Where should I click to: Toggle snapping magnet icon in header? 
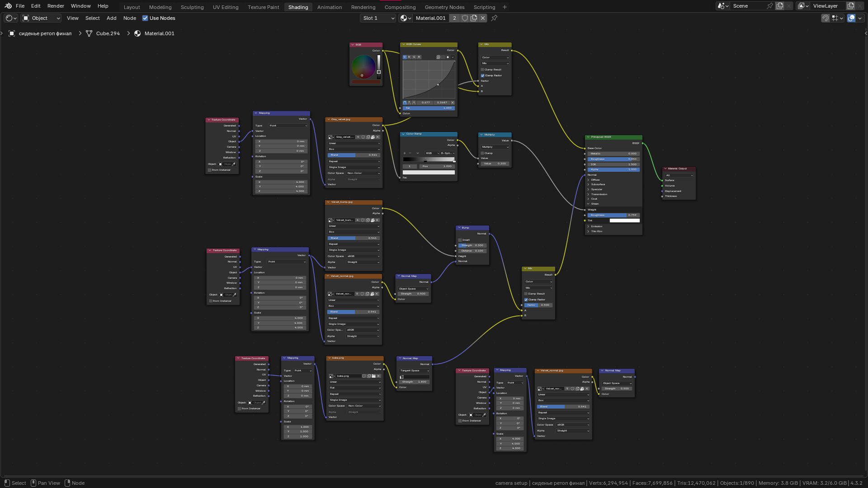(825, 18)
